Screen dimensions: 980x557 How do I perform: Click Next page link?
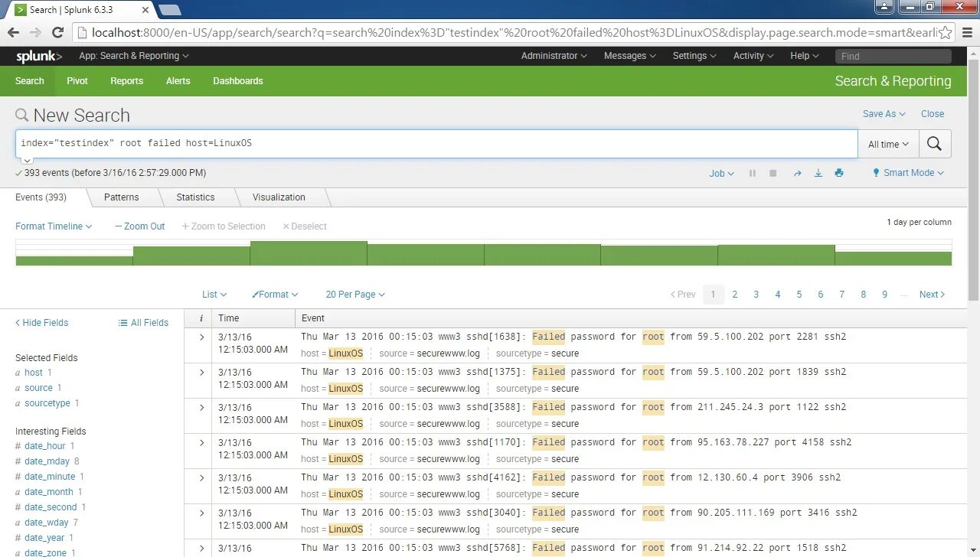(932, 295)
